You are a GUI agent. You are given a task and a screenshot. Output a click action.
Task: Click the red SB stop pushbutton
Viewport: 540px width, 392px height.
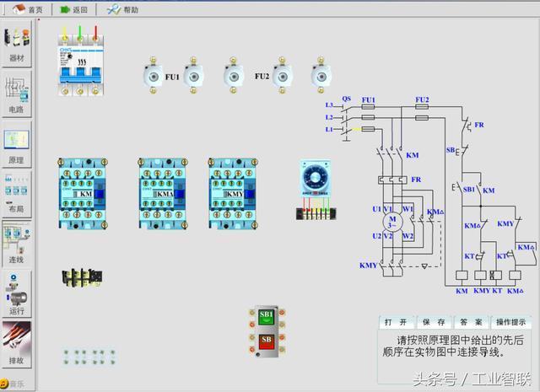[267, 341]
